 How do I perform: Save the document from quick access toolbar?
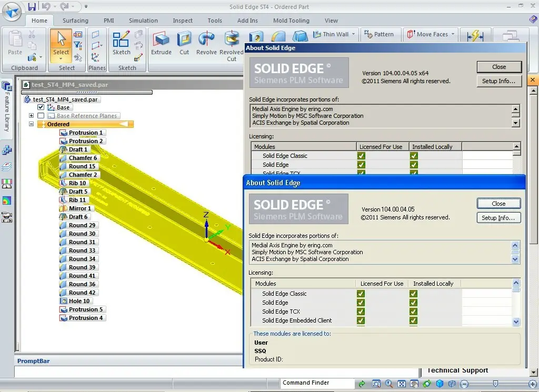pyautogui.click(x=32, y=6)
